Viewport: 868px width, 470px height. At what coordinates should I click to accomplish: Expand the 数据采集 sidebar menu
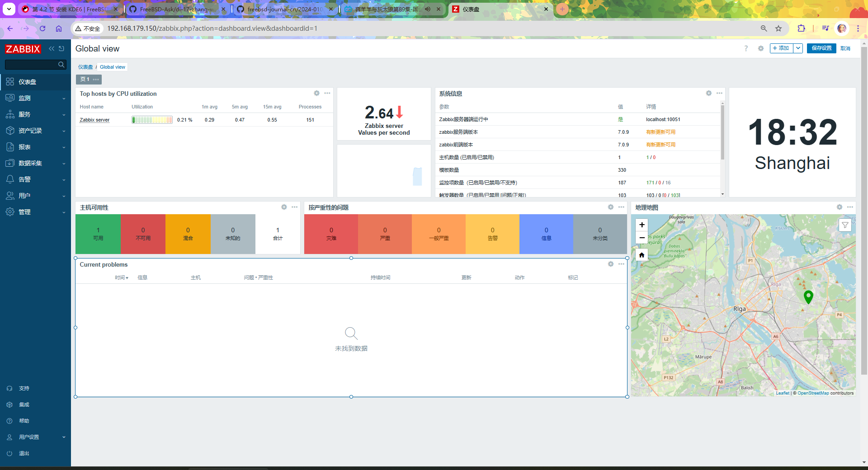pos(35,163)
